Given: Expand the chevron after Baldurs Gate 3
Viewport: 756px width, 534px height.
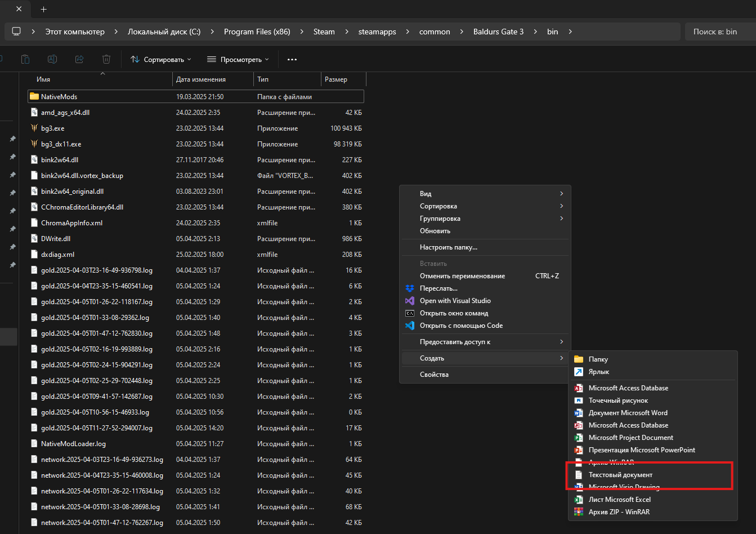Looking at the screenshot, I should pyautogui.click(x=535, y=32).
